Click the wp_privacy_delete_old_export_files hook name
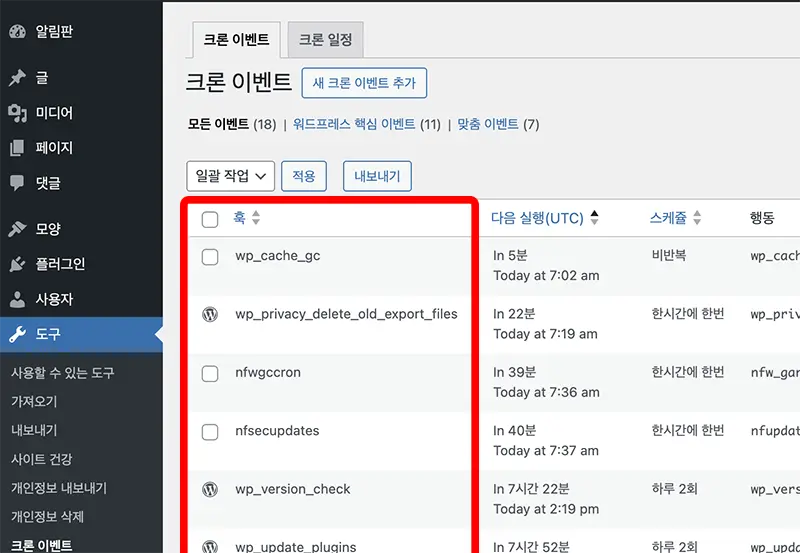 point(346,314)
